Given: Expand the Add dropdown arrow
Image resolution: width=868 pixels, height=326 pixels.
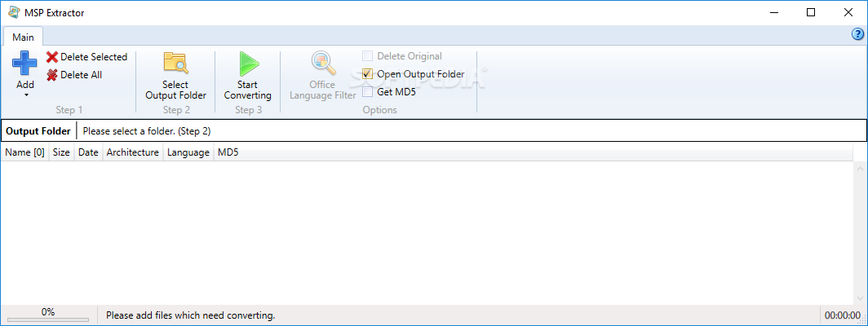Looking at the screenshot, I should 25,95.
